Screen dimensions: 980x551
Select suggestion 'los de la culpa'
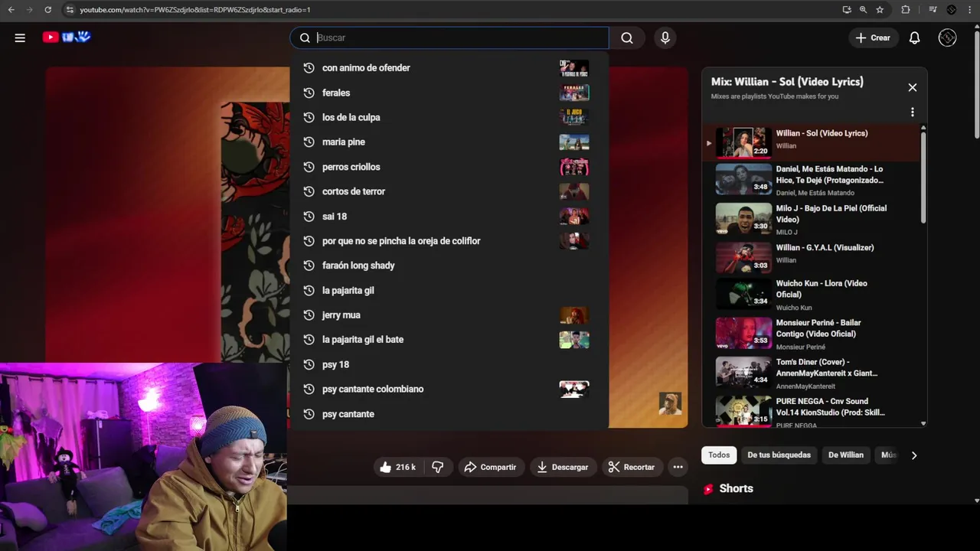point(449,117)
